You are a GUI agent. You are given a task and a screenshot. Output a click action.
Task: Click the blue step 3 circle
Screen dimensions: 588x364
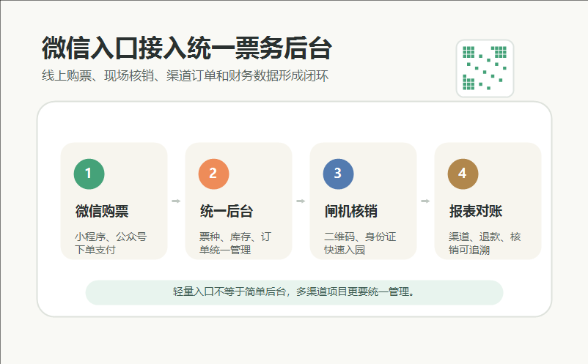tap(338, 174)
